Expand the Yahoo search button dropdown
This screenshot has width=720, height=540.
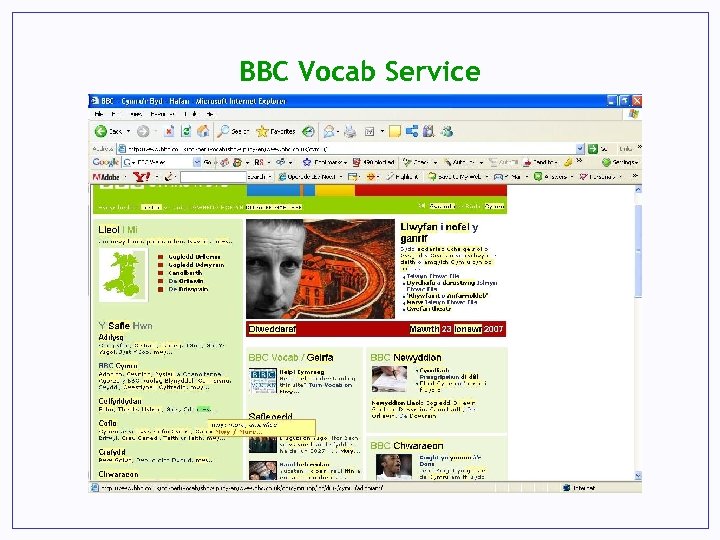pyautogui.click(x=270, y=177)
